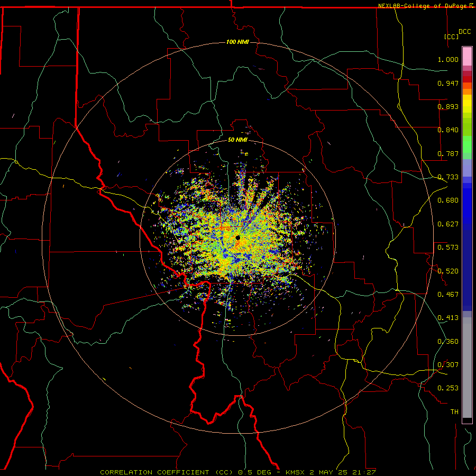This screenshot has height=476, width=476.
Task: Click the DCC label above the legend
Action: [464, 32]
